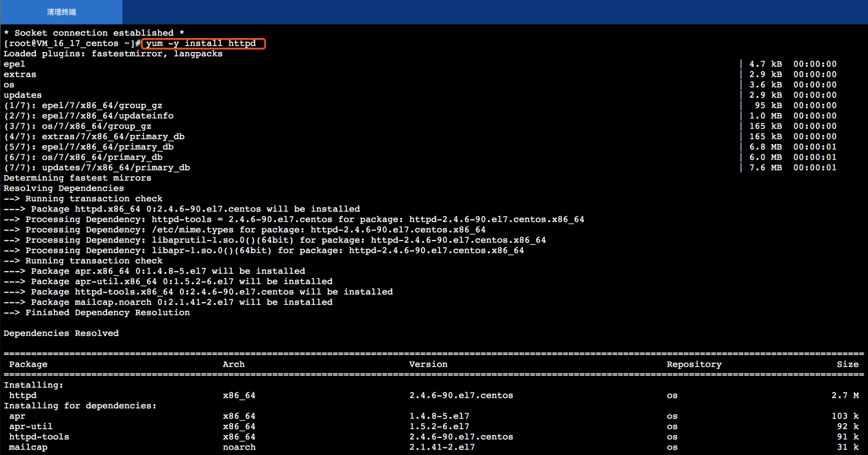Click the '/etc/mime.types' dependency line
The width and height of the screenshot is (868, 455).
[245, 230]
